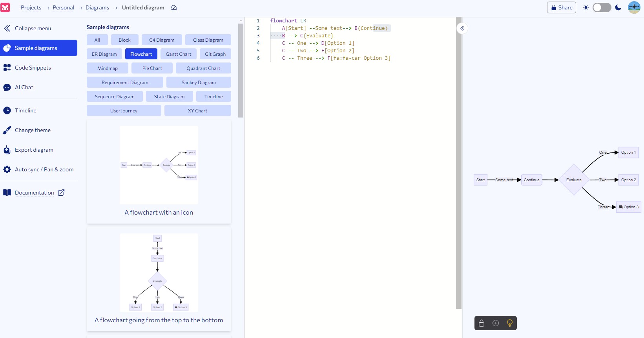Click the Mermaid Chart logo icon
The height and width of the screenshot is (338, 644).
pos(5,7)
